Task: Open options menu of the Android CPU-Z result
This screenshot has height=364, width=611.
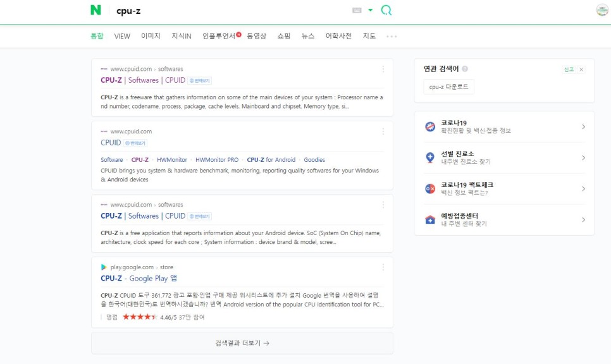Action: coord(383,205)
